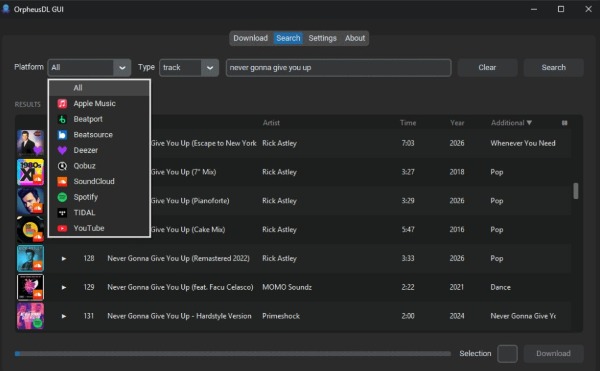Open the Settings tab
The width and height of the screenshot is (600, 371).
(x=323, y=38)
